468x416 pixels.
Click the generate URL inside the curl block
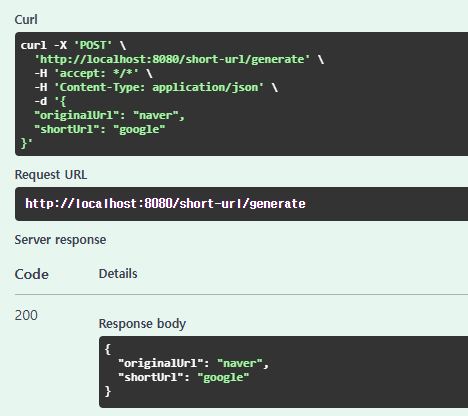click(172, 59)
